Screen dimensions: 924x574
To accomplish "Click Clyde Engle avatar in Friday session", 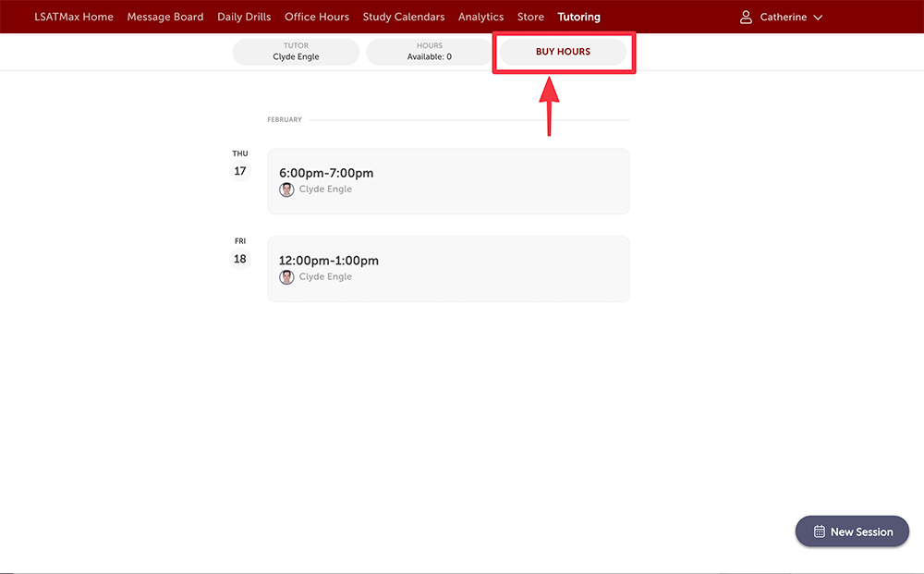I will pyautogui.click(x=286, y=277).
